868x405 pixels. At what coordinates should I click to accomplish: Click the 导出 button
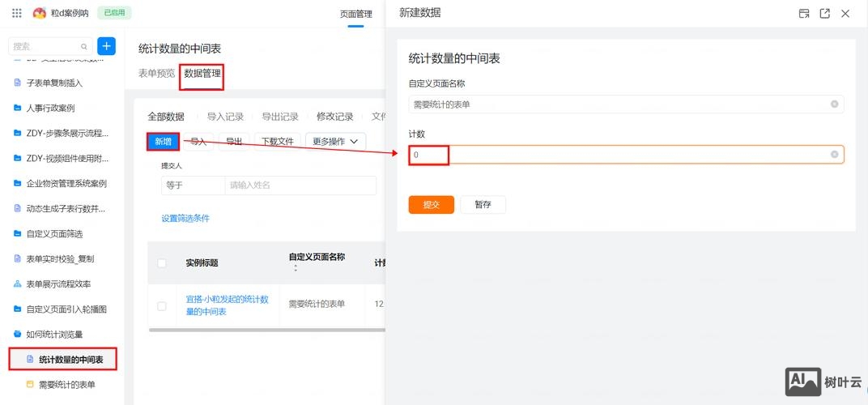[x=234, y=142]
